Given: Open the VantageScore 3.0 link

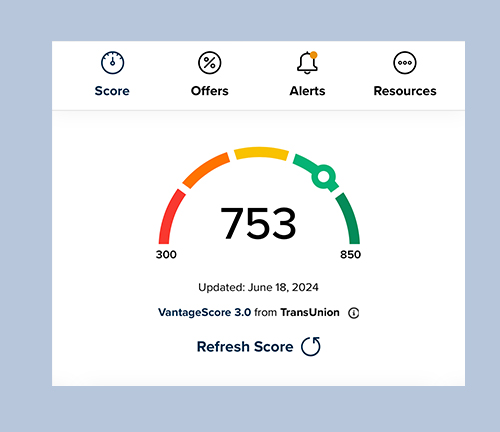Looking at the screenshot, I should [204, 312].
